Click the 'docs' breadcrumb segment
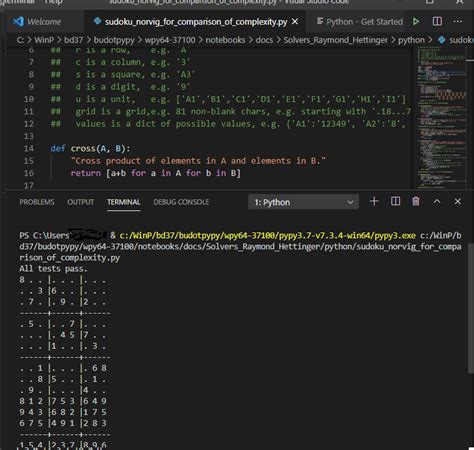Viewport: 474px width, 450px height. coord(264,40)
